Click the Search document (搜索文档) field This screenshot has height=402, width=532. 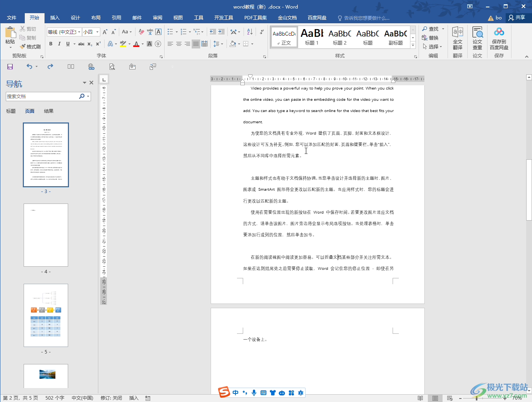point(42,97)
